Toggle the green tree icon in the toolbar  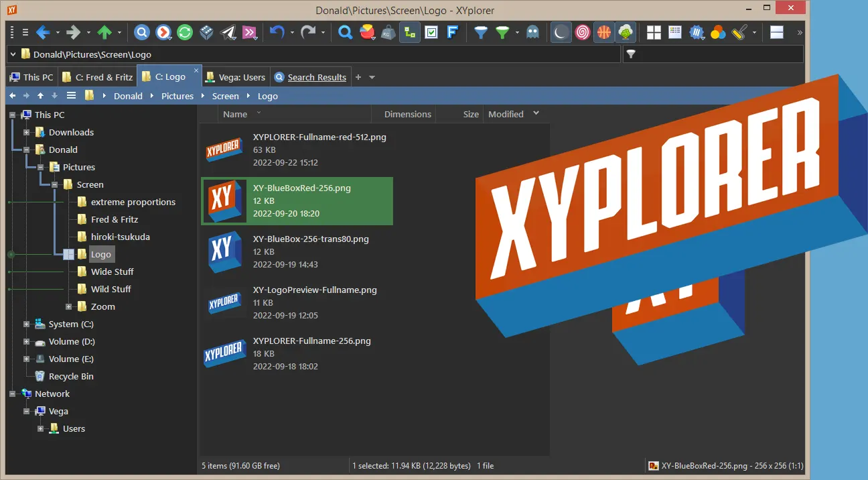(626, 32)
